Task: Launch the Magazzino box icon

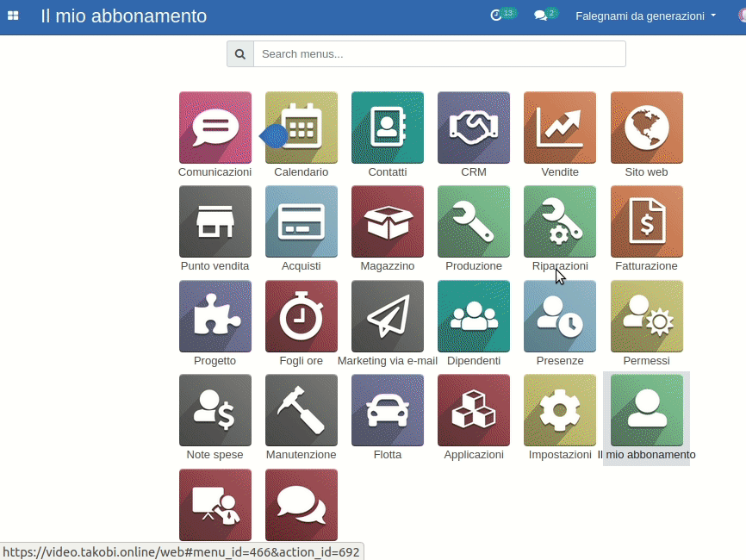Action: [388, 221]
